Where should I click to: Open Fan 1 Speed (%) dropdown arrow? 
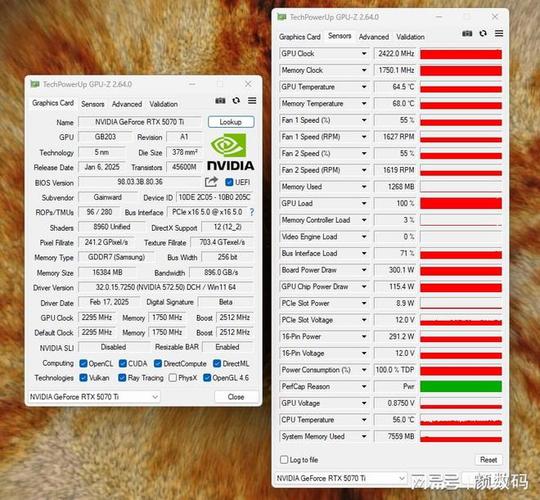point(364,120)
